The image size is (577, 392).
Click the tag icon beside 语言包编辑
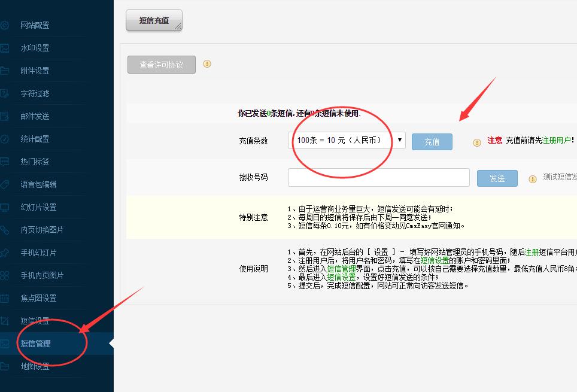(x=4, y=184)
